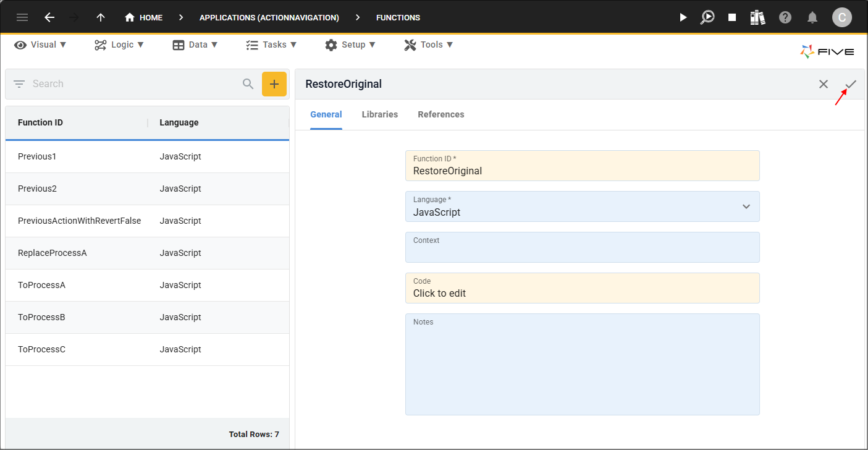Select the ReplaceProcessA row

tap(147, 253)
